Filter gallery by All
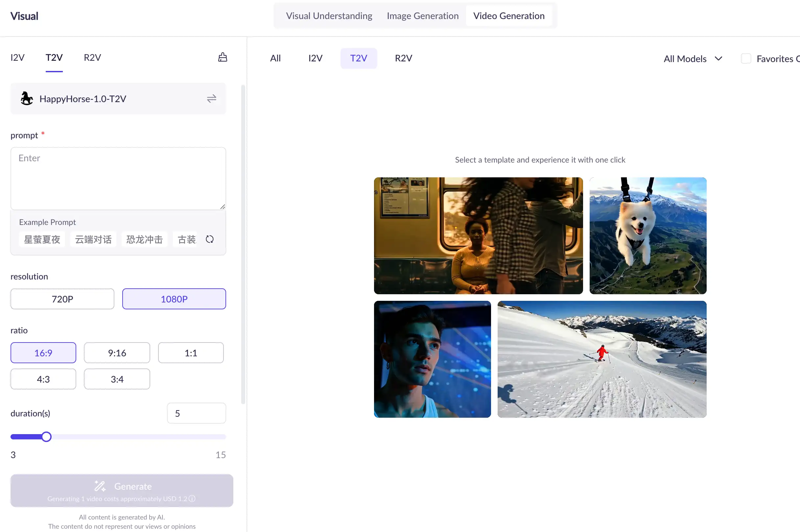 275,58
